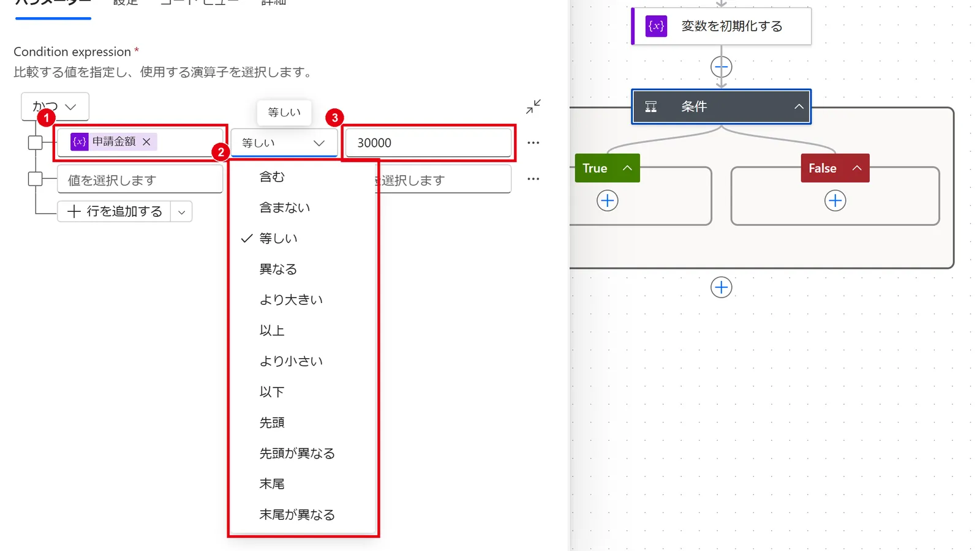This screenshot has width=980, height=551.
Task: Select the 先頭 operator
Action: 303,422
